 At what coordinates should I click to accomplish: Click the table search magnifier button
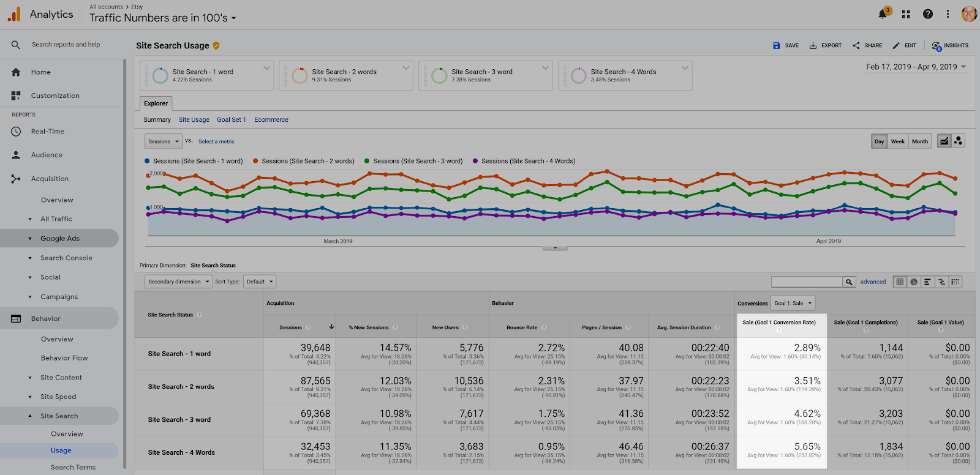pos(849,282)
